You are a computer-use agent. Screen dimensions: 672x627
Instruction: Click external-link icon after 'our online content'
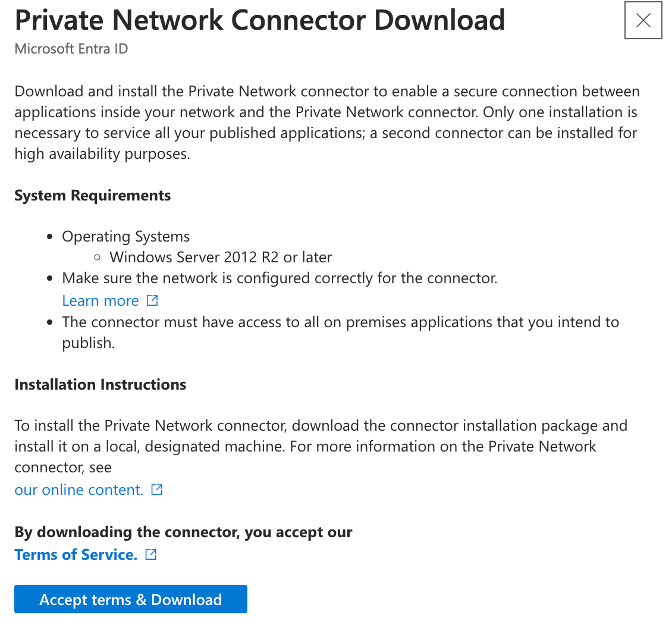(157, 490)
